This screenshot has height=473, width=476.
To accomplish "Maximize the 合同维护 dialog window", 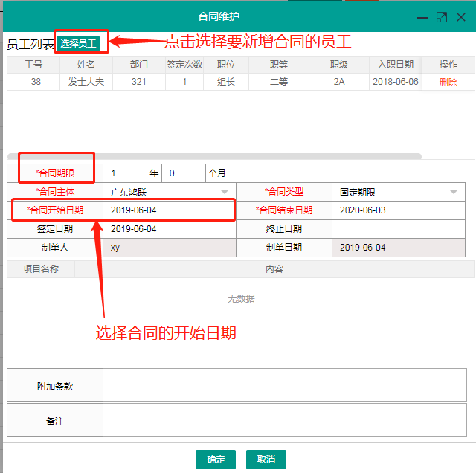I will (442, 16).
